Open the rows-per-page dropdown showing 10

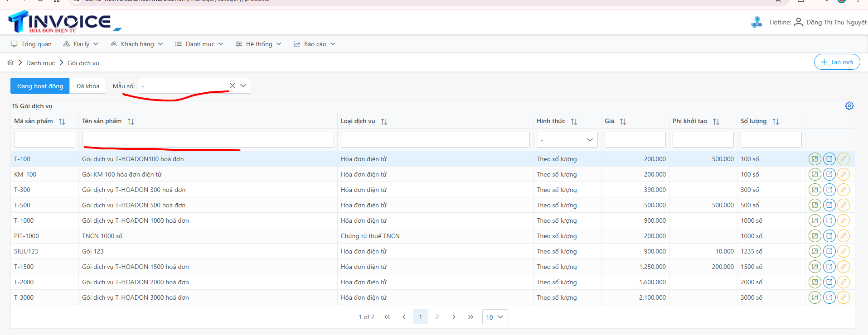pos(495,317)
